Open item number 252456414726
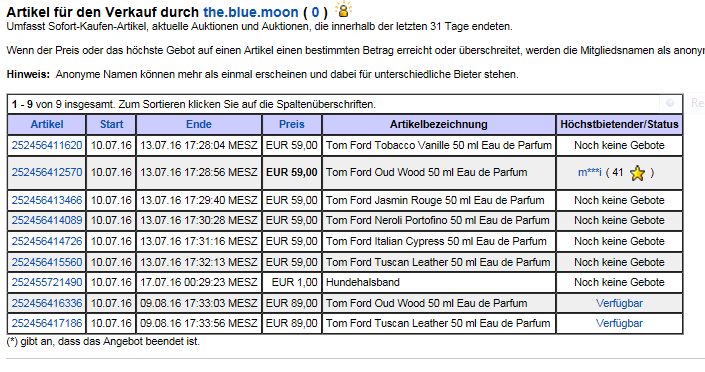The height and width of the screenshot is (372, 705). 47,241
